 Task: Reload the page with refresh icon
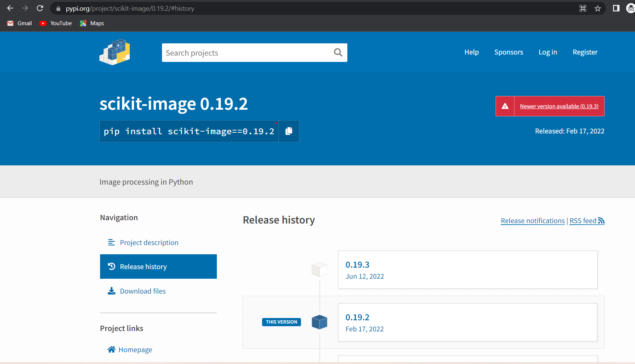point(40,8)
